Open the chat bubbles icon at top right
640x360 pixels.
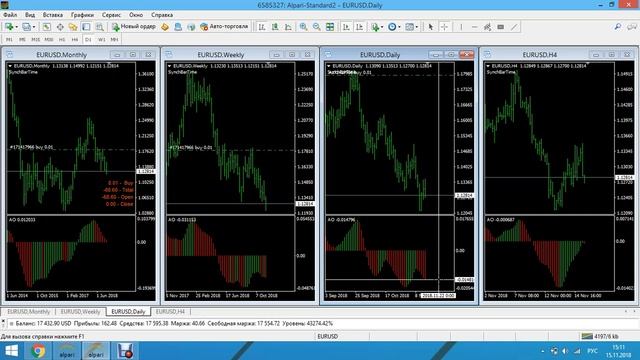632,27
